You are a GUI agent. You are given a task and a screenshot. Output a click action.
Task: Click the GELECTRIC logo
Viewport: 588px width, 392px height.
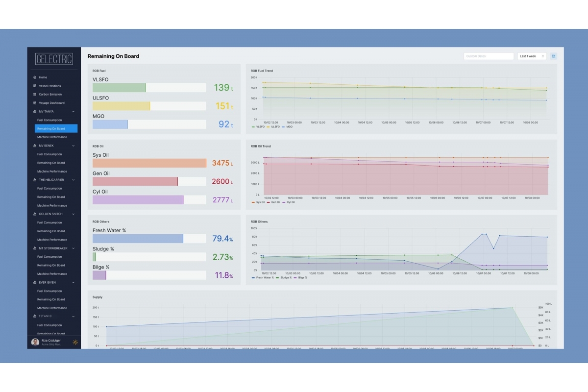click(54, 59)
